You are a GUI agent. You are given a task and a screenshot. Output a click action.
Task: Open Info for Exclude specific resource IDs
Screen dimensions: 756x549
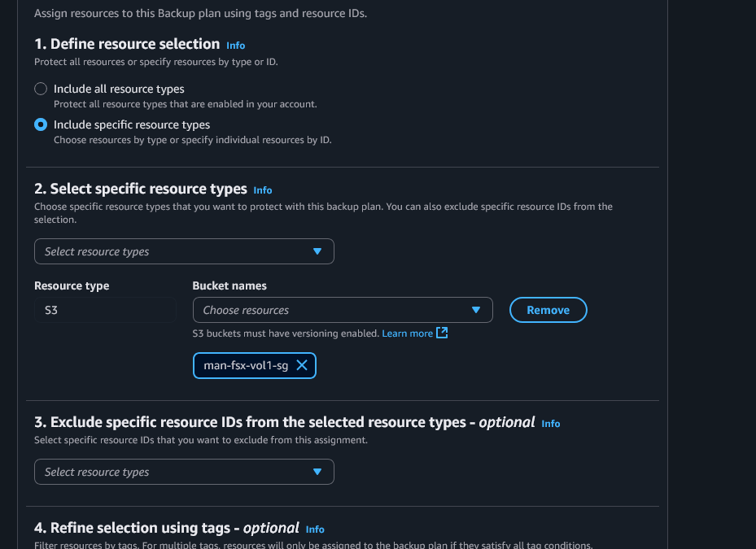tap(551, 424)
